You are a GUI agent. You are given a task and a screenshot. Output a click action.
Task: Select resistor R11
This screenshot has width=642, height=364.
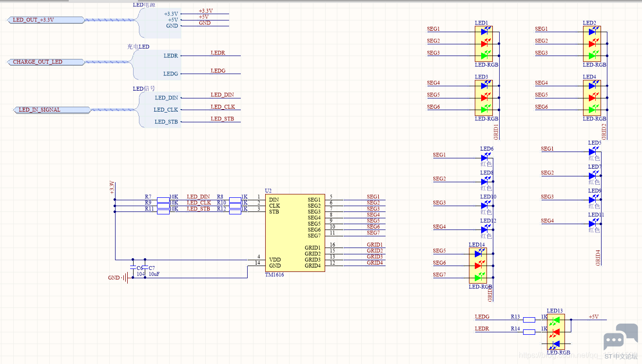coord(163,211)
